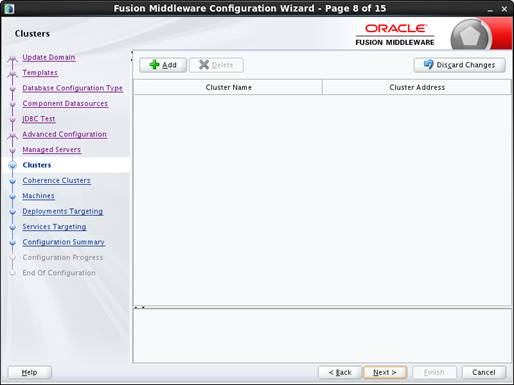The height and width of the screenshot is (385, 514).
Task: Close the wizard window
Action: click(x=504, y=9)
